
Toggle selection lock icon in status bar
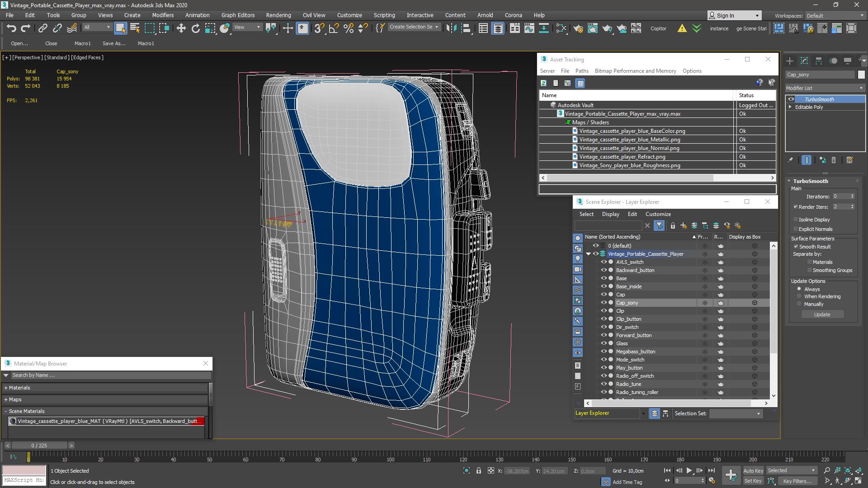point(479,471)
